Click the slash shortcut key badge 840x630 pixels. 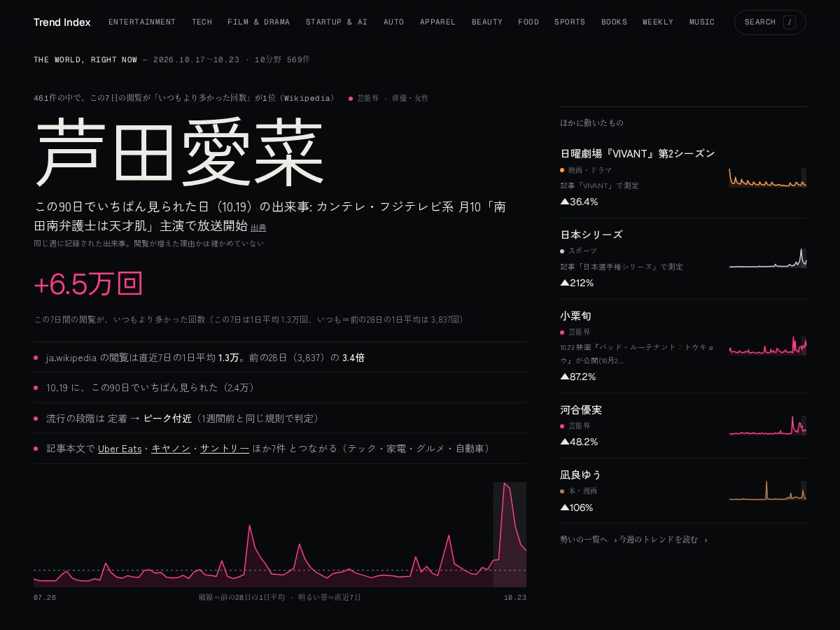coord(790,22)
